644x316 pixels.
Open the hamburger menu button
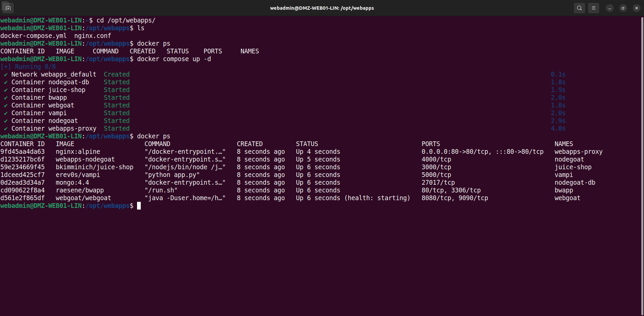(594, 8)
